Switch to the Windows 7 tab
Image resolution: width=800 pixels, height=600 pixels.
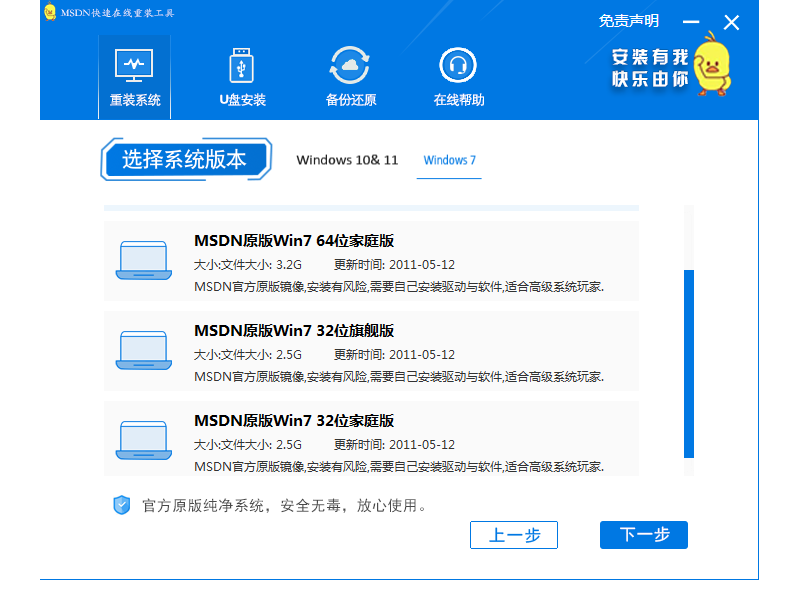tap(448, 160)
